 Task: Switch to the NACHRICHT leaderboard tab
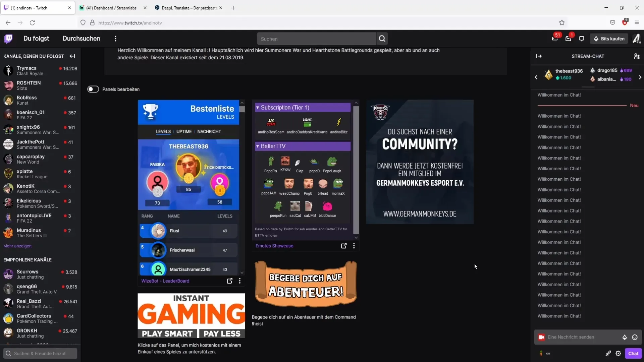209,131
